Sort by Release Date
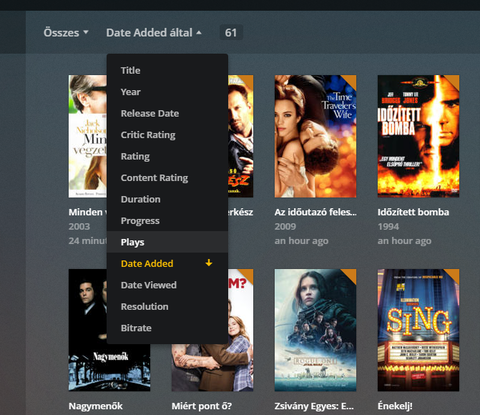 [167, 113]
